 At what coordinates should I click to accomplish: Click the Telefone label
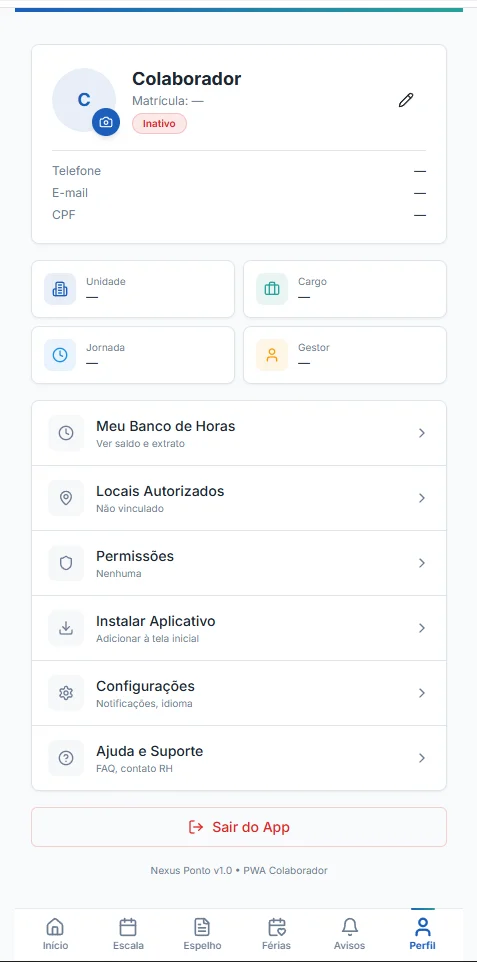pos(77,171)
